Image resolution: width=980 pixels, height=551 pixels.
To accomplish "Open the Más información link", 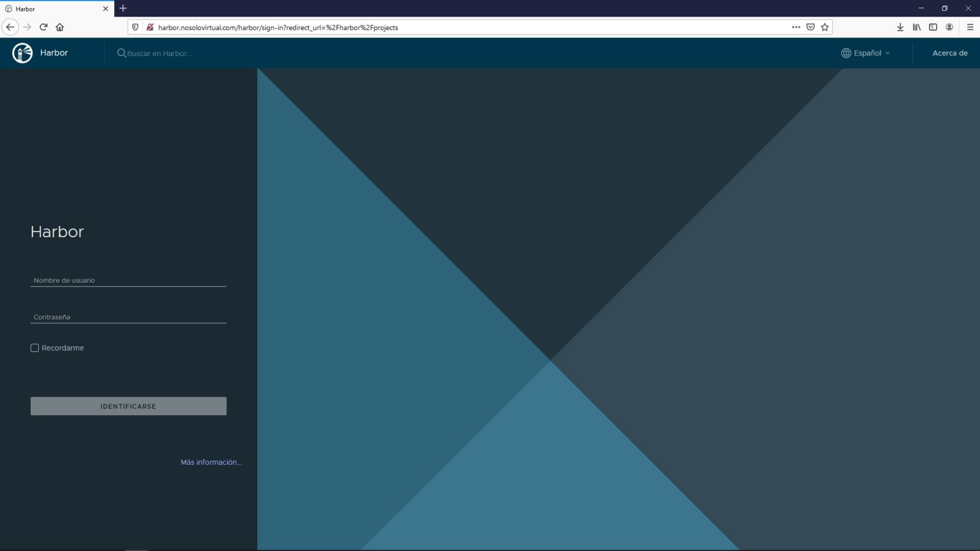I will (211, 462).
